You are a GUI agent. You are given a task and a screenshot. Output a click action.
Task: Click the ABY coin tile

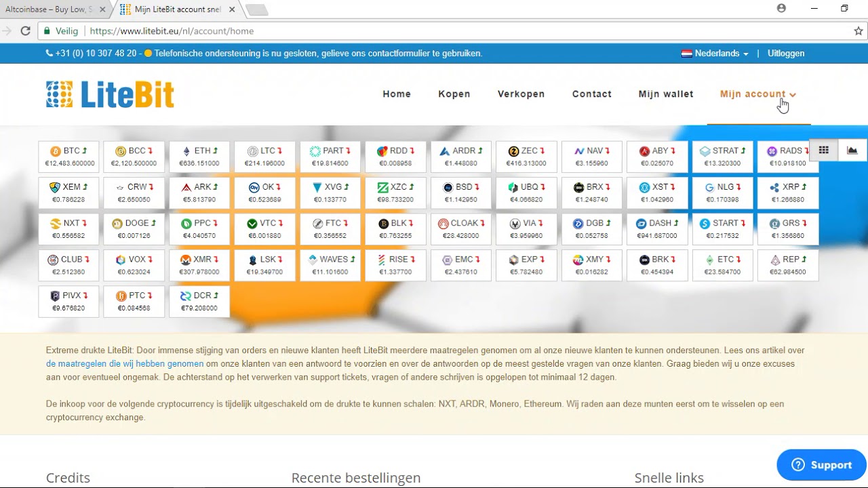coord(658,157)
